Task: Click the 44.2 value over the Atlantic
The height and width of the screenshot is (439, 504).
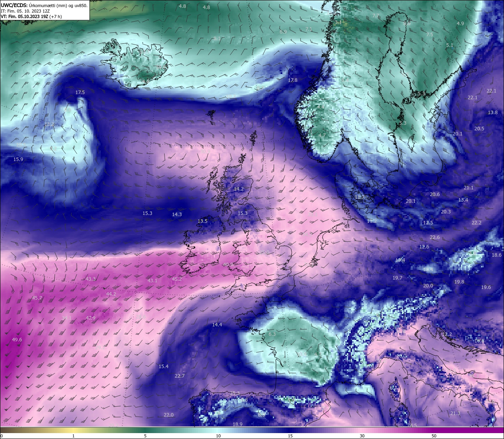Action: pyautogui.click(x=111, y=294)
